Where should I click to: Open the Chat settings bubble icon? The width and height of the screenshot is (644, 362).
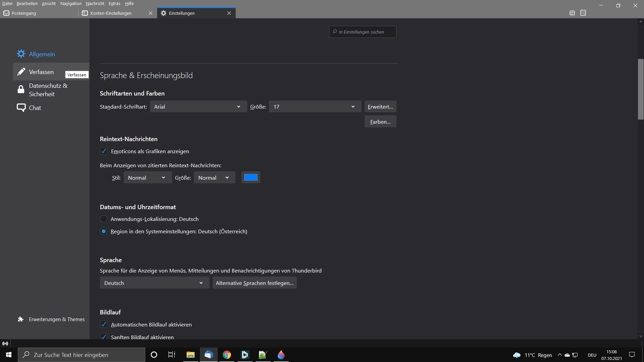21,108
